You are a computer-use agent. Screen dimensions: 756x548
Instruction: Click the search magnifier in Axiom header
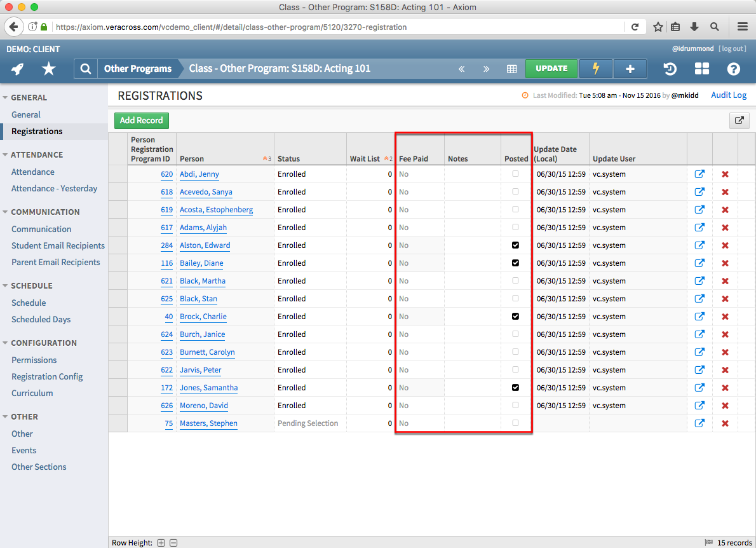[x=85, y=69]
